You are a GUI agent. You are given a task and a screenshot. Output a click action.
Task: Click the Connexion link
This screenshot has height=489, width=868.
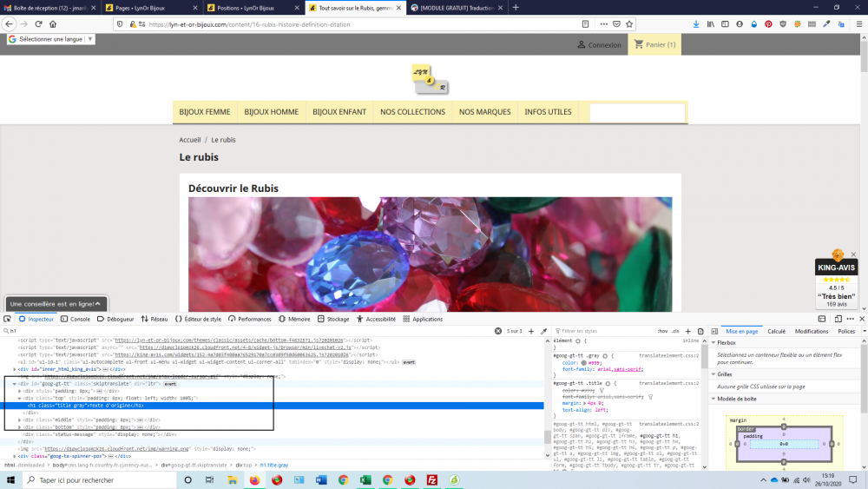pyautogui.click(x=600, y=45)
